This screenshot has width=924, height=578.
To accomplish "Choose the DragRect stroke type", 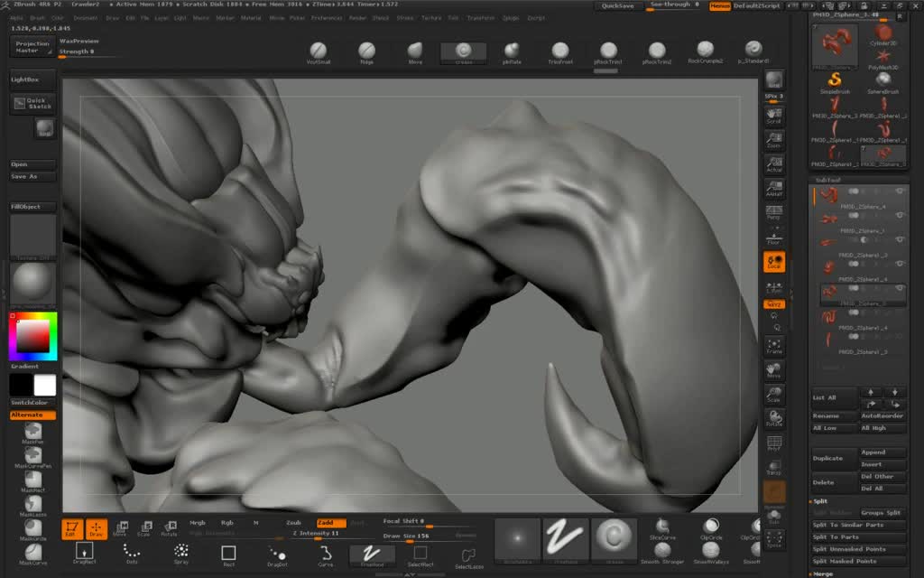I will tap(84, 554).
